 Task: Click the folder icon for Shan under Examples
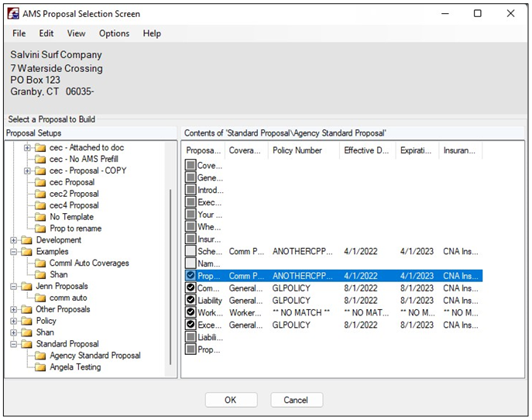pos(40,274)
